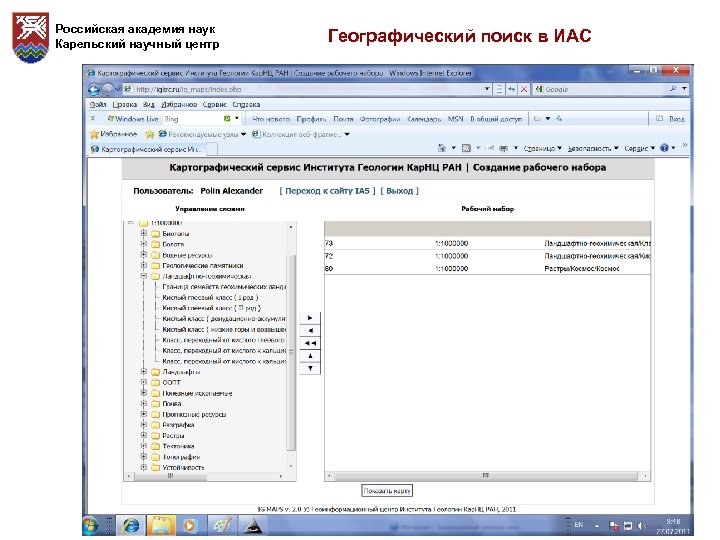720x540 pixels.
Task: Expand the Растры folder
Action: (144, 435)
